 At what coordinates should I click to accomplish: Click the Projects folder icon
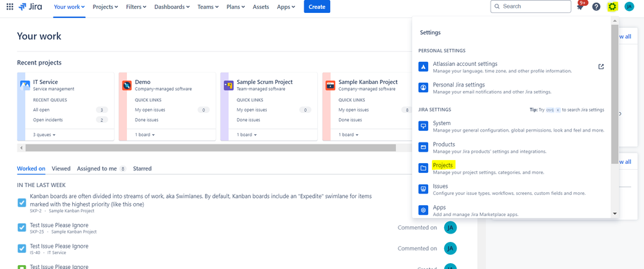coord(423,168)
